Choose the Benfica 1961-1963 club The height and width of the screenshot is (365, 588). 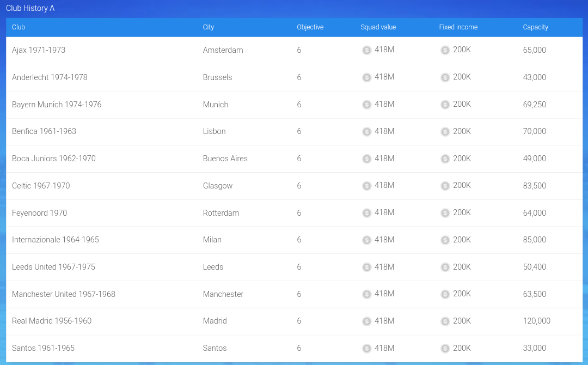pyautogui.click(x=44, y=131)
